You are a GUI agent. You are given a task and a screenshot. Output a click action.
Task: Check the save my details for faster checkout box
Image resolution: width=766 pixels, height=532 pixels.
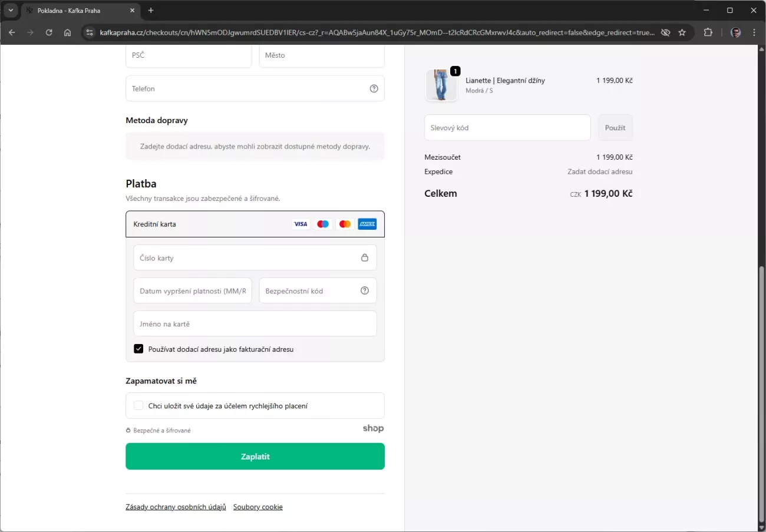(138, 405)
